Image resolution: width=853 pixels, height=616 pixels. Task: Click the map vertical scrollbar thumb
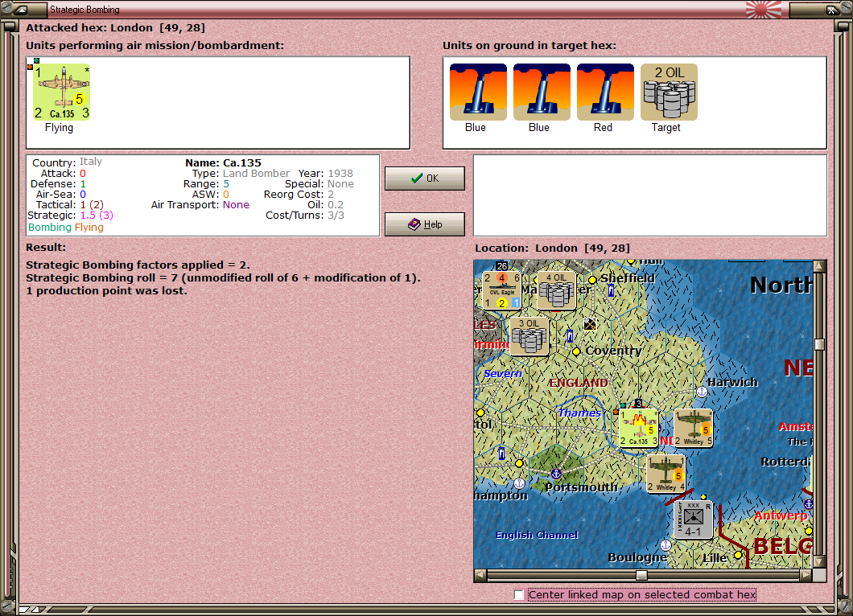click(x=819, y=344)
